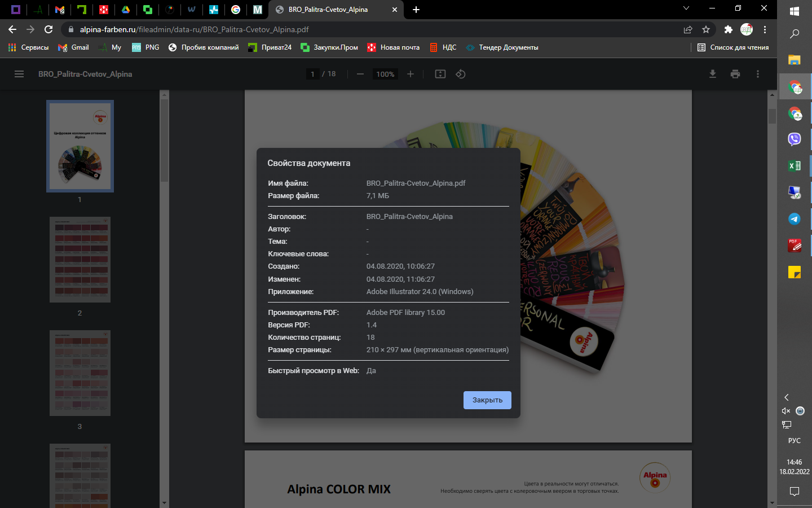The width and height of the screenshot is (812, 508).
Task: Open the Chrome profile avatar
Action: [747, 29]
